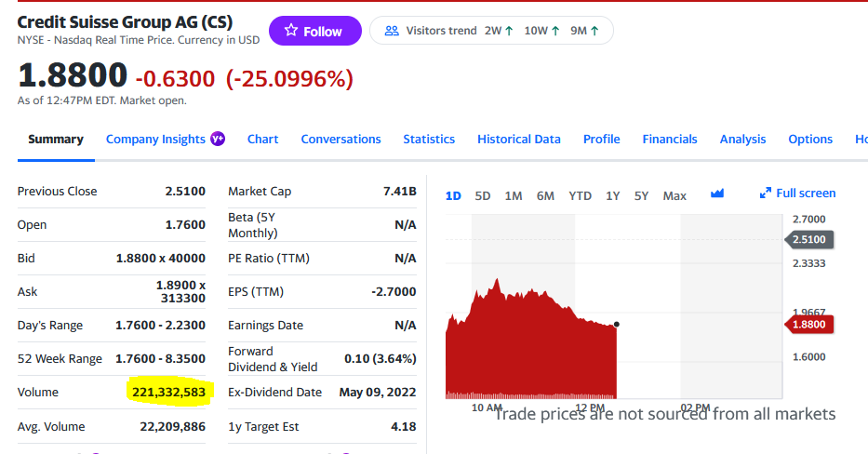Image resolution: width=868 pixels, height=454 pixels.
Task: Click the -25.0996% change percentage
Action: 289,79
